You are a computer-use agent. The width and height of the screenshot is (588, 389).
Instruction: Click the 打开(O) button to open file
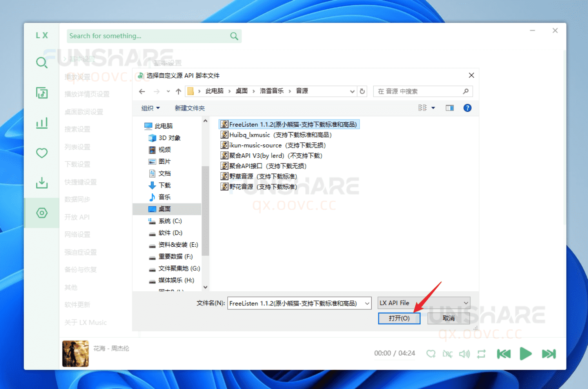click(399, 318)
